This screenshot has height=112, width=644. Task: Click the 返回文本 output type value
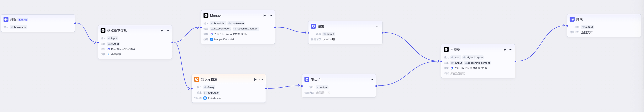(587, 32)
